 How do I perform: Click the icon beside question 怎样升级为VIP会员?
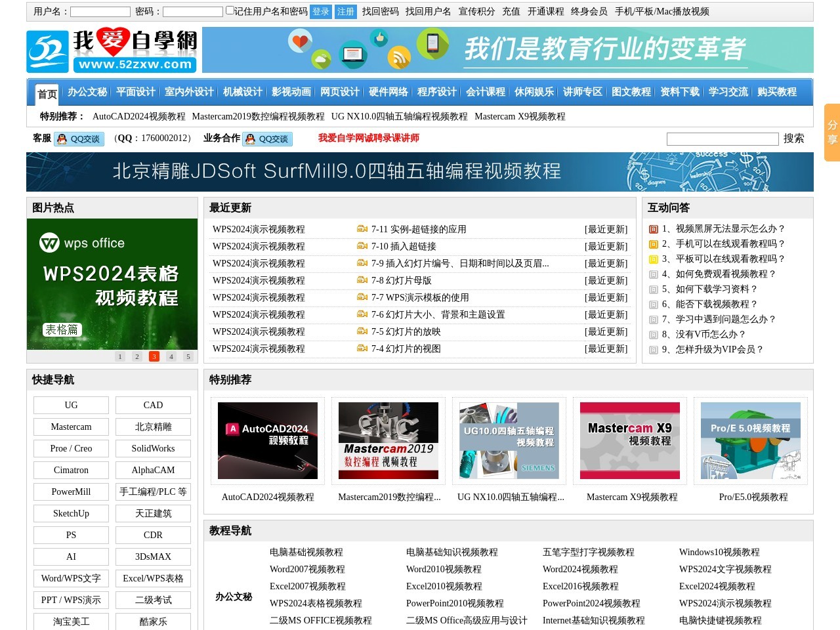coord(653,350)
